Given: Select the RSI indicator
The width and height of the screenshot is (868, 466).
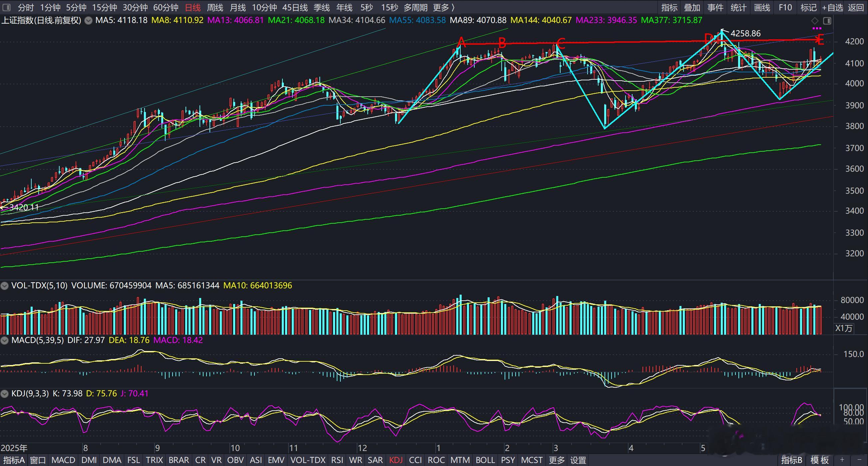Looking at the screenshot, I should (x=337, y=460).
